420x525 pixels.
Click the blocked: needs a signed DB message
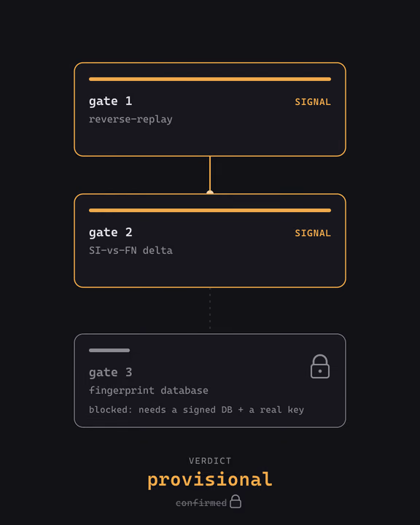(196, 410)
